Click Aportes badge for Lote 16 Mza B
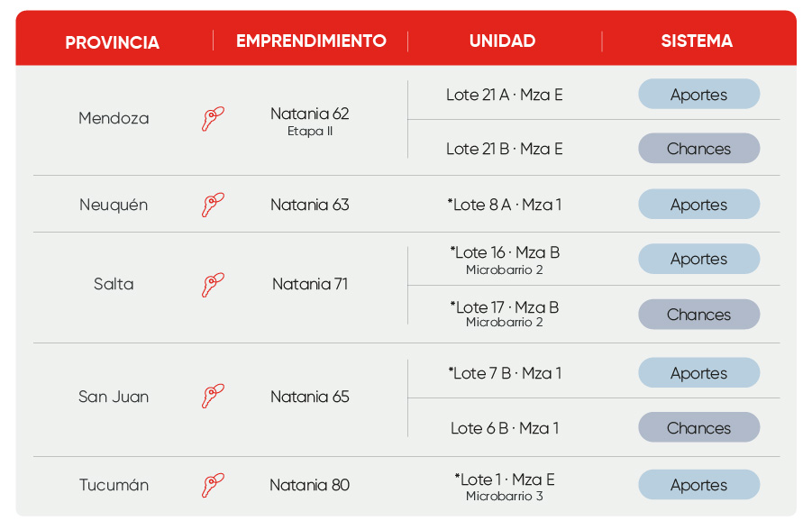The image size is (812, 530). 698,259
